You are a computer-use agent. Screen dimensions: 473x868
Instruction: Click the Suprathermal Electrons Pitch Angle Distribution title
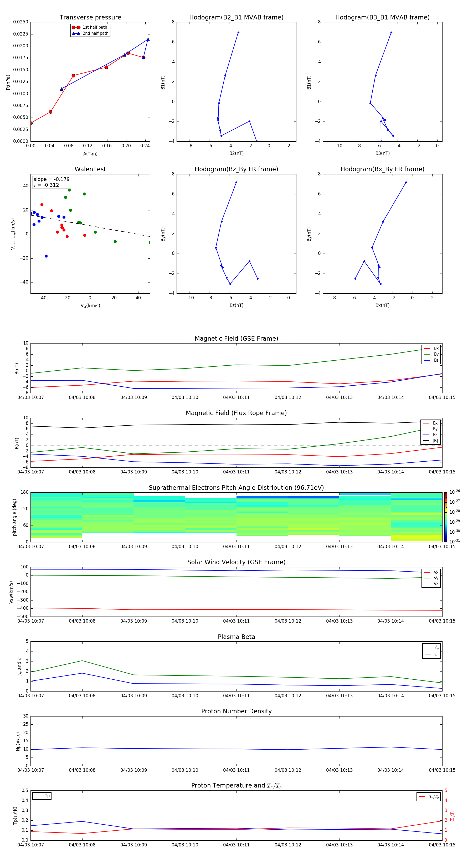click(x=236, y=488)
